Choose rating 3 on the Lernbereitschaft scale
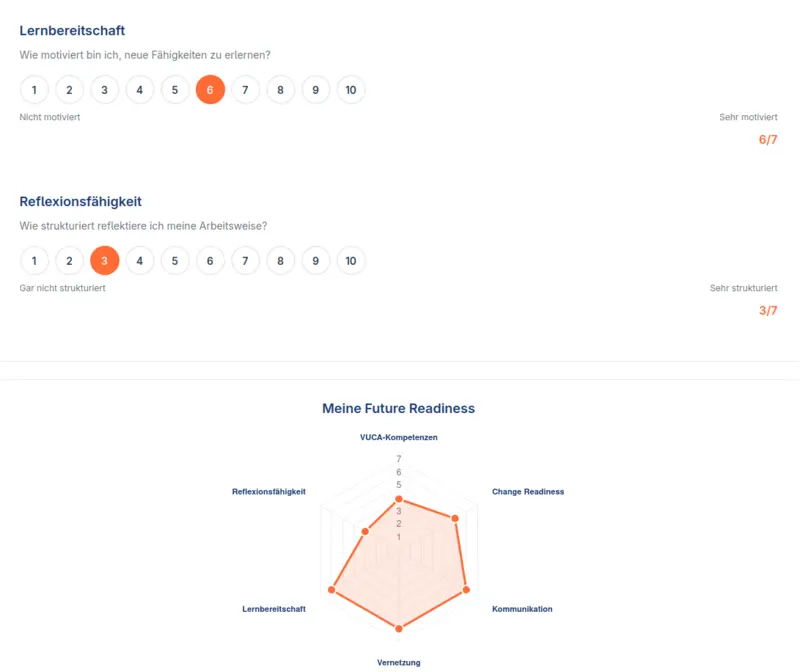This screenshot has height=672, width=800. (104, 89)
